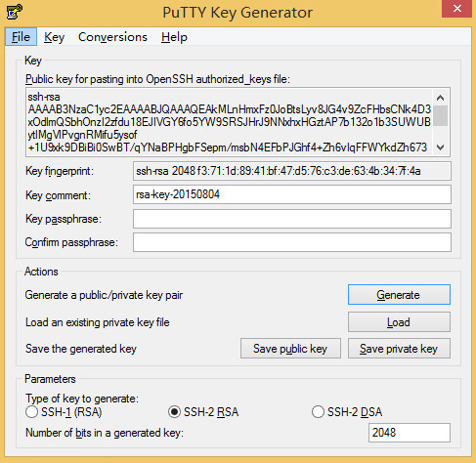This screenshot has width=476, height=463.
Task: Click the PuTTY key icon in title bar
Action: tap(15, 12)
